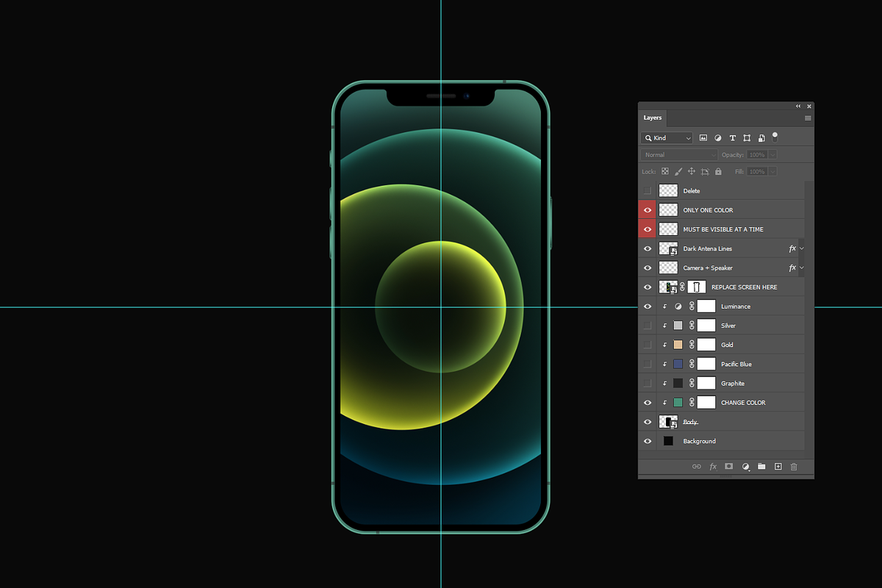Open the Fill slider dropdown arrow

[x=772, y=171]
